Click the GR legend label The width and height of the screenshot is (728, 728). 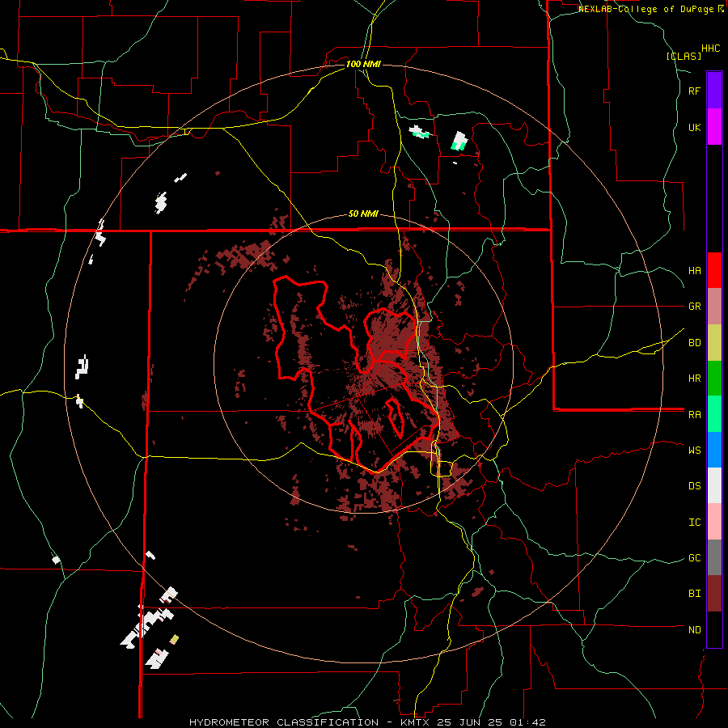pyautogui.click(x=694, y=306)
